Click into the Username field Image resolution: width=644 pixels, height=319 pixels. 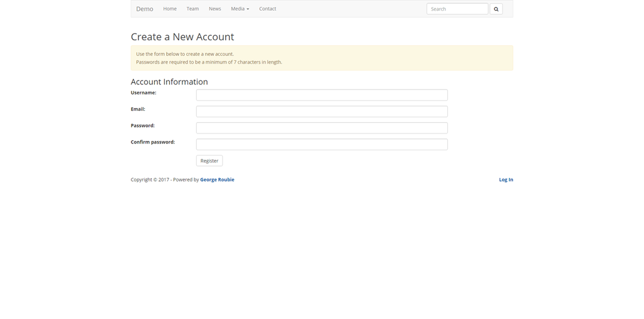coord(321,95)
